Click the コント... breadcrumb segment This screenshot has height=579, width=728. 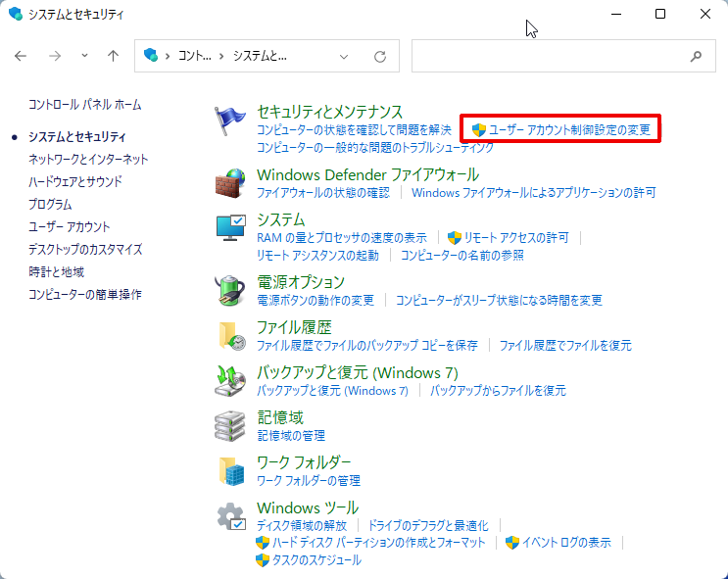[195, 56]
